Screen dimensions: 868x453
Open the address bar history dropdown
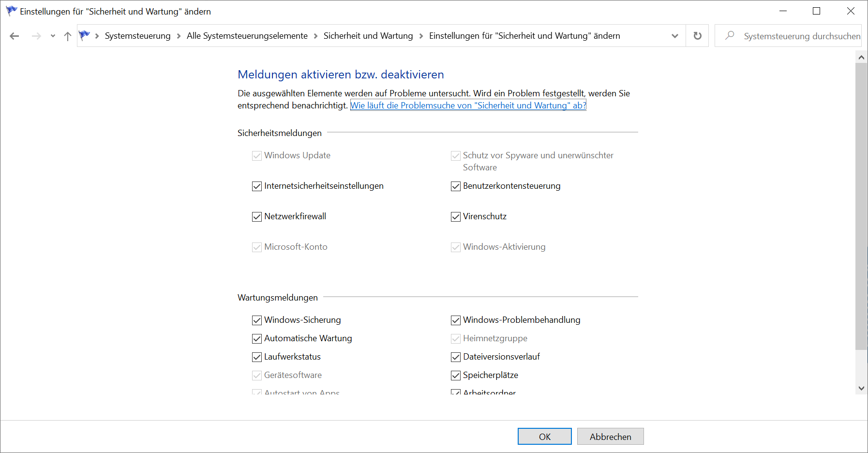[x=675, y=36]
